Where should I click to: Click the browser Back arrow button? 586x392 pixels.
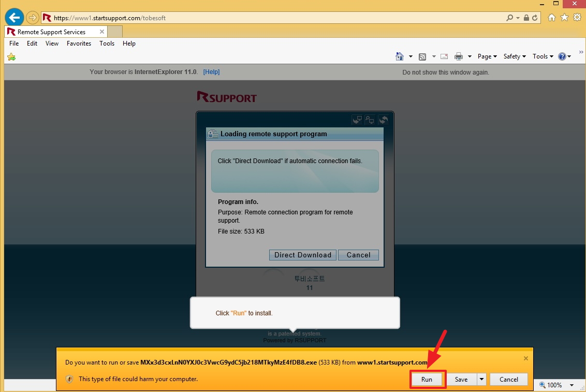tap(14, 18)
